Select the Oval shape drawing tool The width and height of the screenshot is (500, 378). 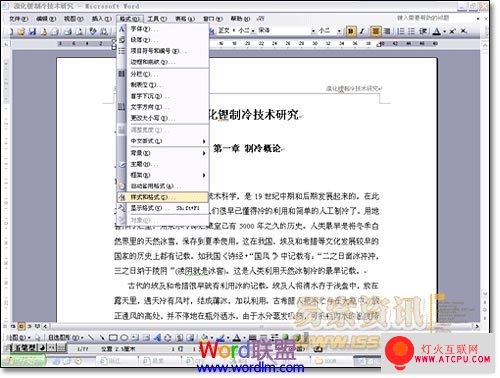124,338
